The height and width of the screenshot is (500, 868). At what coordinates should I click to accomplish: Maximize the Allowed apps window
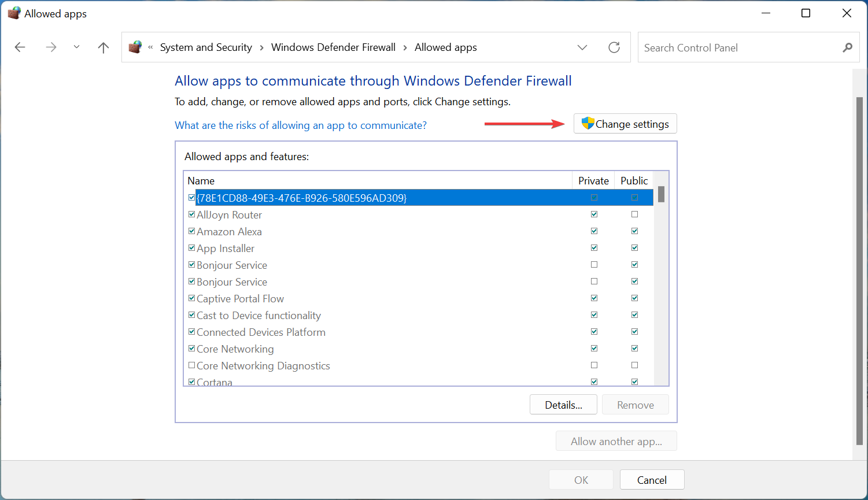(806, 13)
